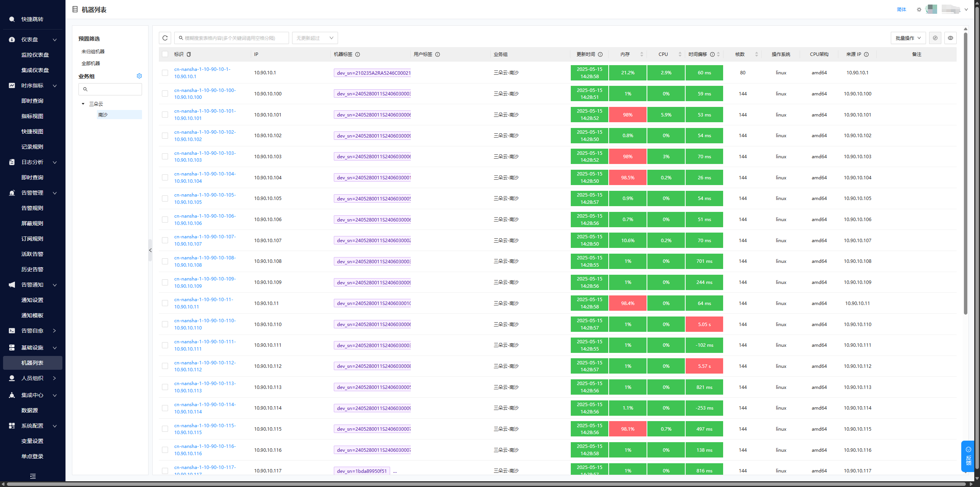The image size is (980, 487).
Task: Collapse the 三朵云 tree node
Action: 83,104
